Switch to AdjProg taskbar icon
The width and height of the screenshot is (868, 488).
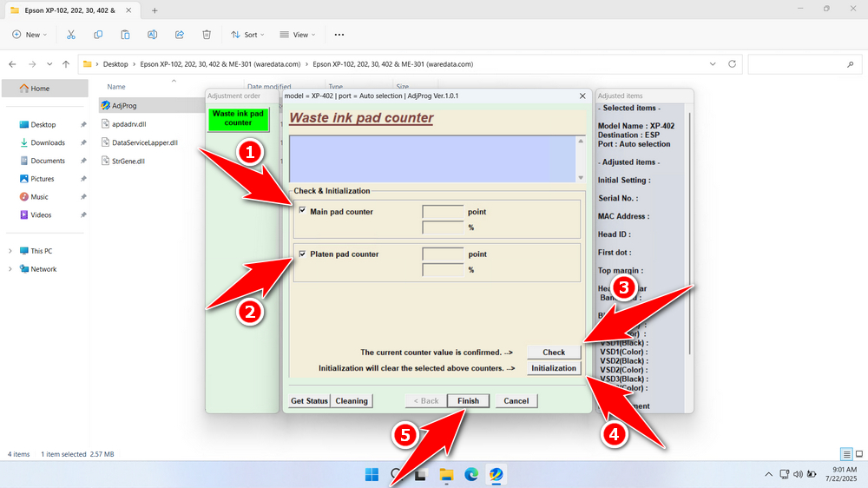tap(496, 475)
